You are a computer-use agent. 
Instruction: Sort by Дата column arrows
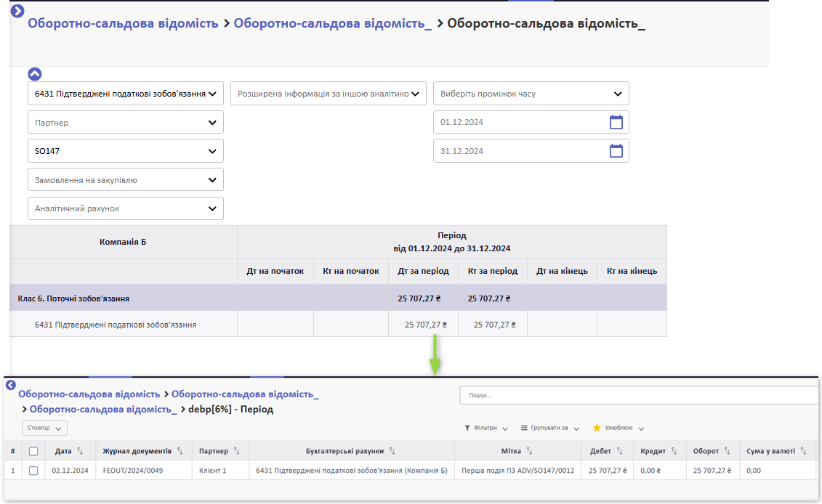(x=80, y=450)
